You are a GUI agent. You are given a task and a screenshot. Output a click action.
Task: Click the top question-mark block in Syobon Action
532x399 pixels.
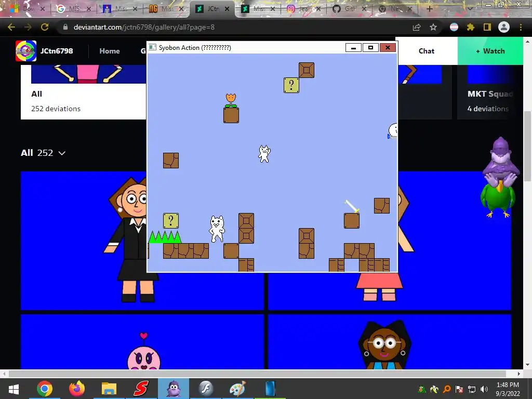pyautogui.click(x=291, y=85)
